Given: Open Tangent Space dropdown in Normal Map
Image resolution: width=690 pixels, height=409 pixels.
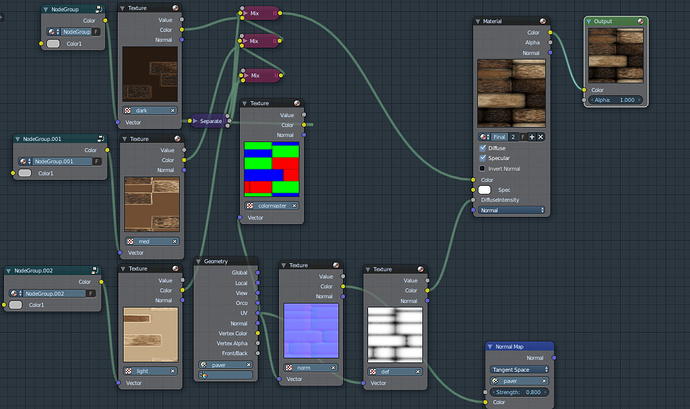Looking at the screenshot, I should click(519, 369).
